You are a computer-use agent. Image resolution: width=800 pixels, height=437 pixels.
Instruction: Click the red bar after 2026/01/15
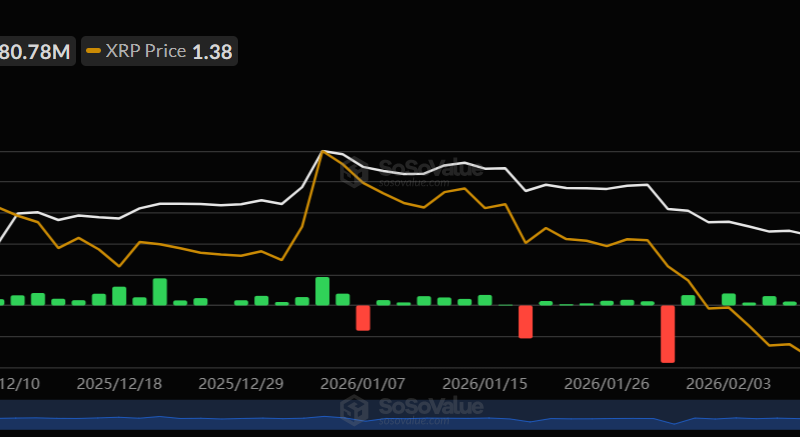[x=525, y=321]
